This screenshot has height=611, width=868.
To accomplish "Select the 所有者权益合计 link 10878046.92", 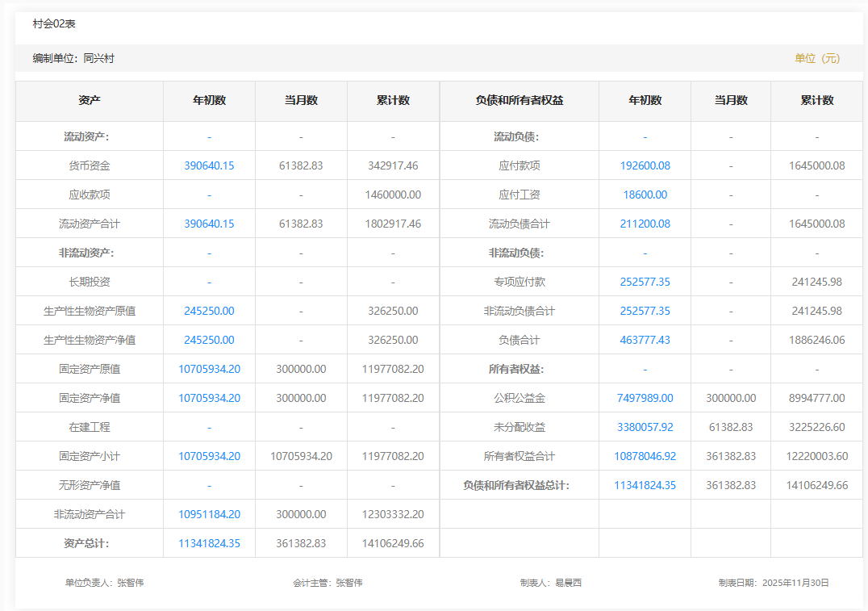I will coord(645,456).
